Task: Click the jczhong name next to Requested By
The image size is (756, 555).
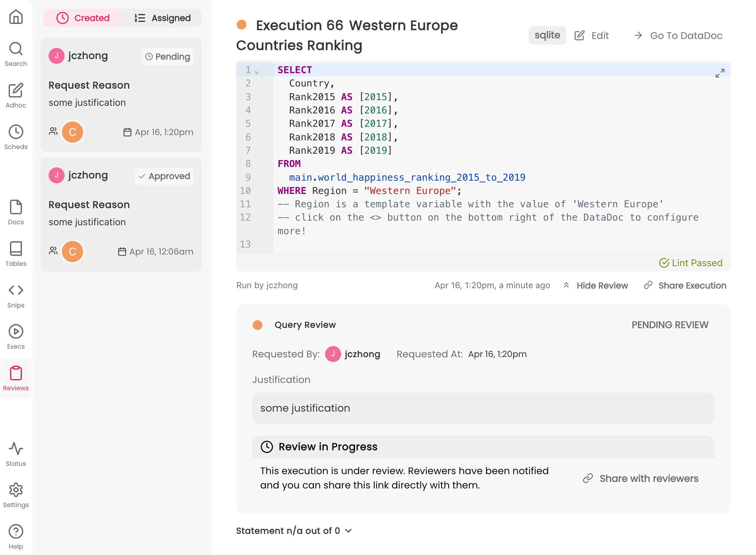Action: (x=362, y=354)
